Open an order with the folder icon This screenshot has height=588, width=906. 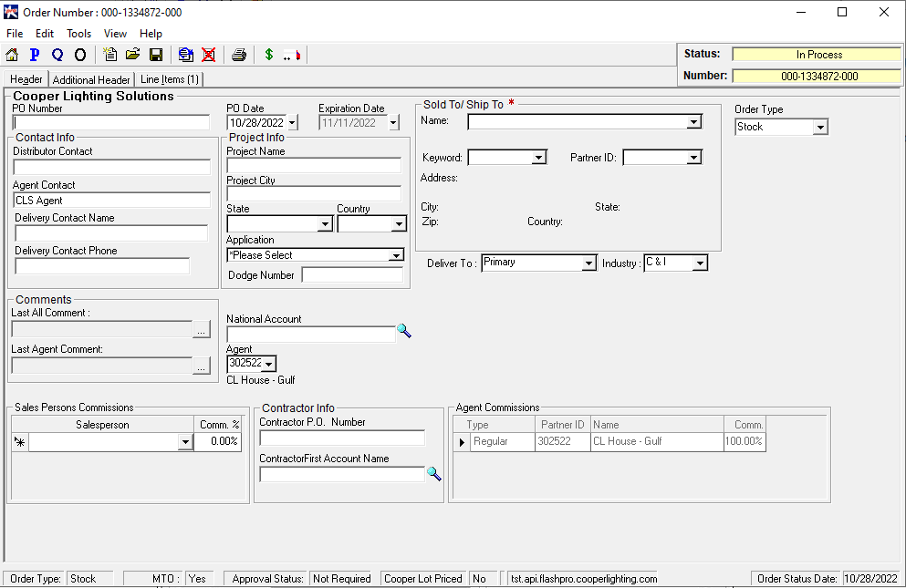point(133,55)
